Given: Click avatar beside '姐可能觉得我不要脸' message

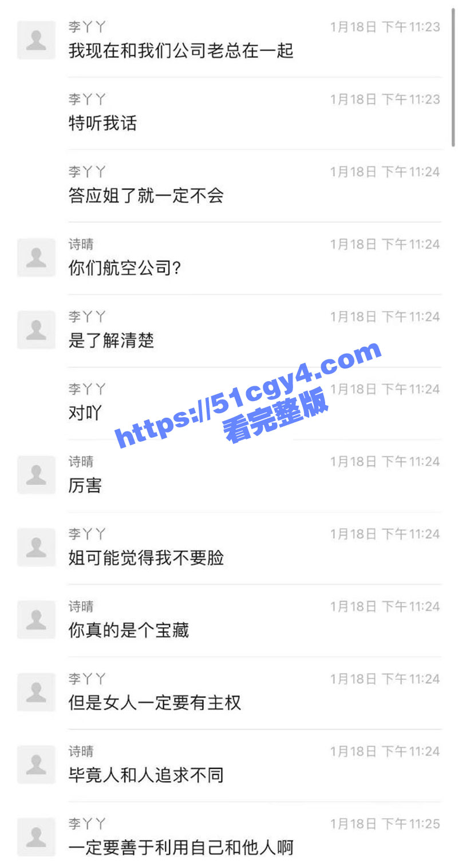Looking at the screenshot, I should point(37,547).
